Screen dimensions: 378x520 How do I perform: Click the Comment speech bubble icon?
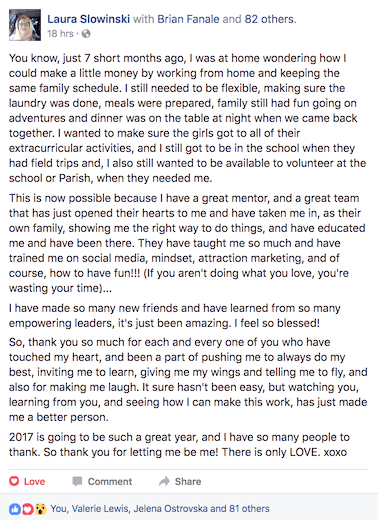pos(77,481)
